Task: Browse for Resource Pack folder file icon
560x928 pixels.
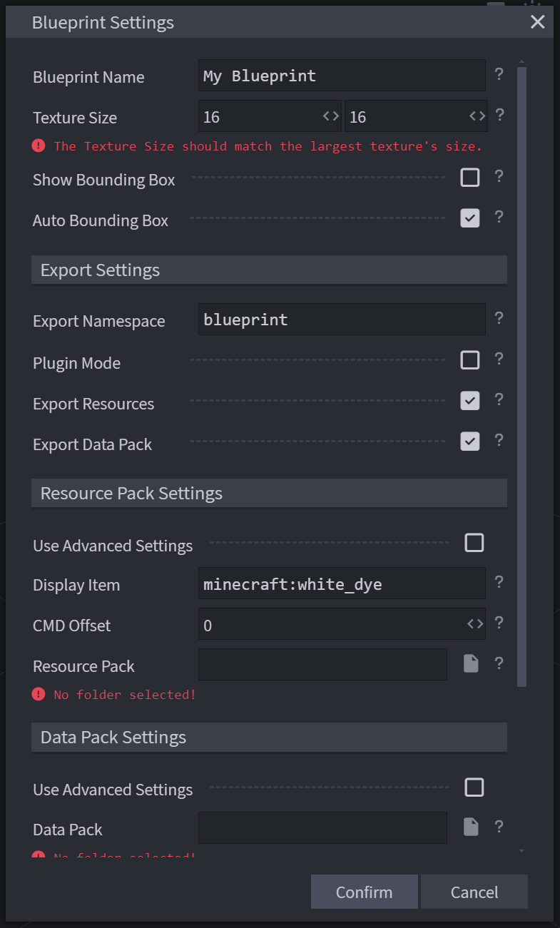Action: [x=471, y=664]
